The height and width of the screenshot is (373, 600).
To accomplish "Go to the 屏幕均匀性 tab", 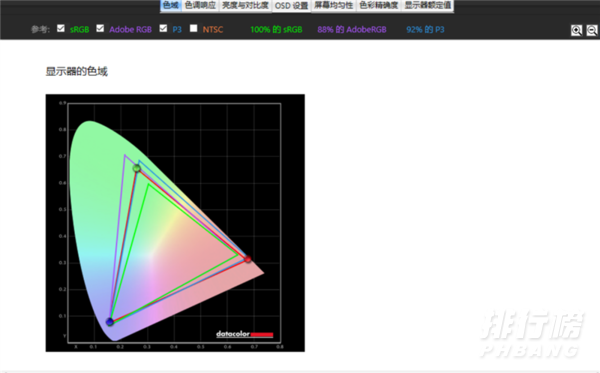I will [334, 5].
